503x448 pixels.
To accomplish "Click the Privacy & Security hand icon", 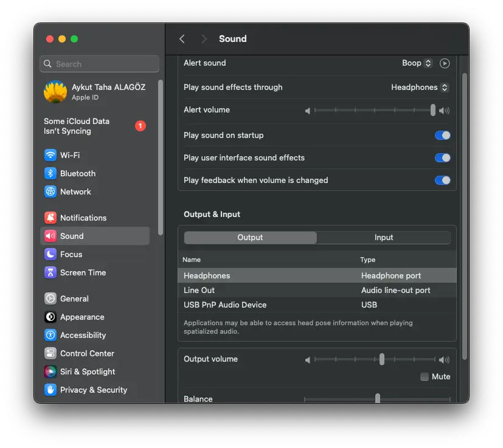I will [50, 390].
